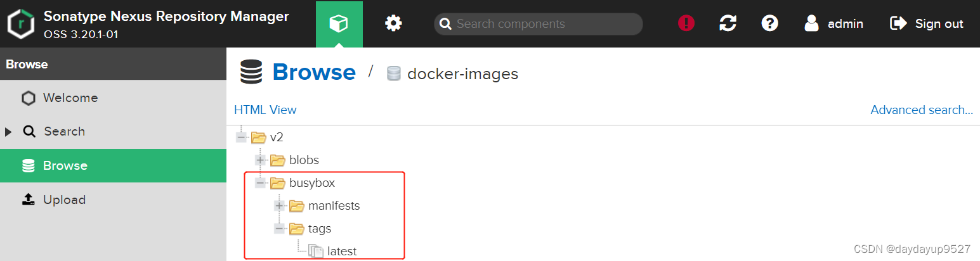Viewport: 980px width, 261px height.
Task: Click the red system status alert icon
Action: pos(686,24)
